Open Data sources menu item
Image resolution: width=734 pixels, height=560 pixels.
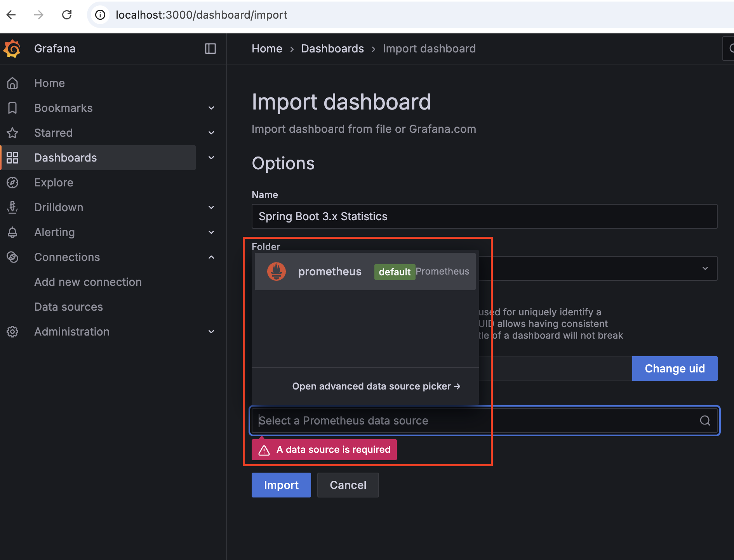click(x=68, y=307)
